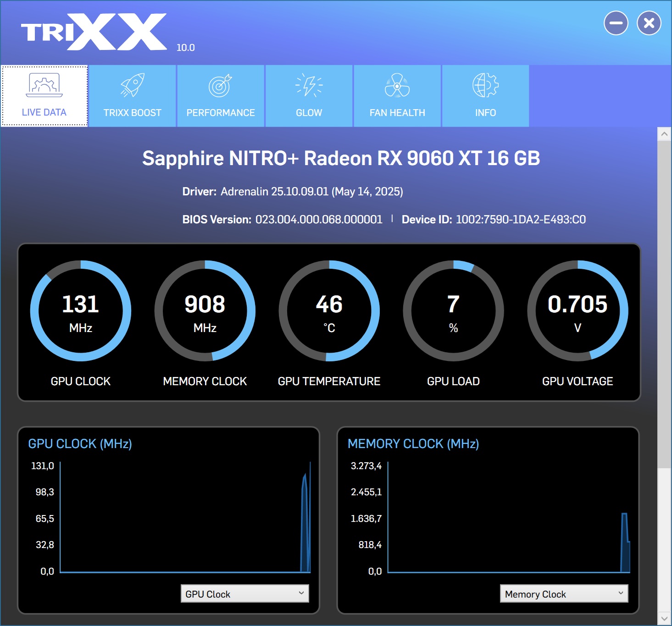The width and height of the screenshot is (672, 626).
Task: Click the GPU temperature gauge showing 46
Action: click(329, 311)
